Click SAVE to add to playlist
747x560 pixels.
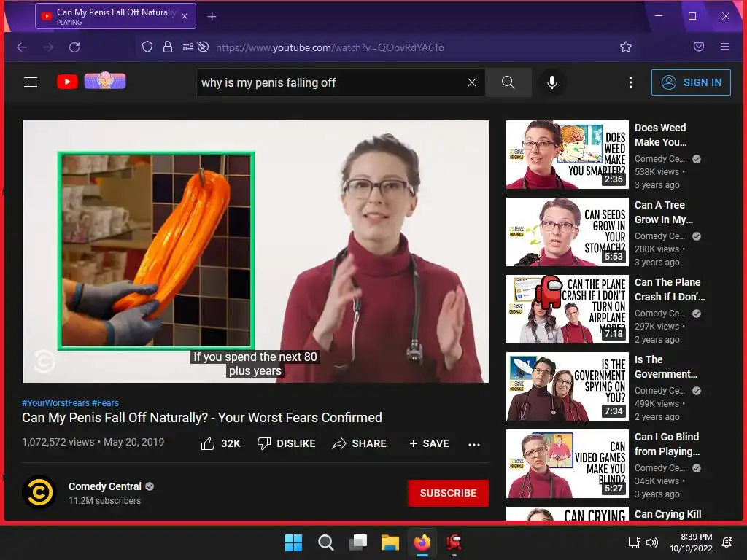(x=425, y=443)
